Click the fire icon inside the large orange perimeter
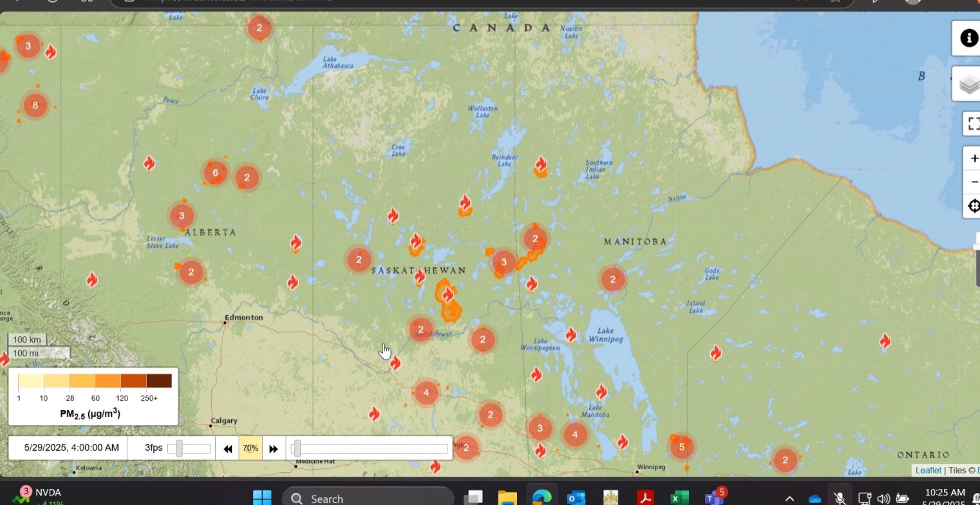 pyautogui.click(x=448, y=294)
